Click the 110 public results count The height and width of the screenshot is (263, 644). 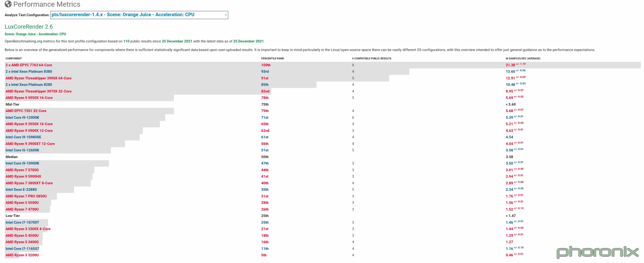(x=126, y=41)
